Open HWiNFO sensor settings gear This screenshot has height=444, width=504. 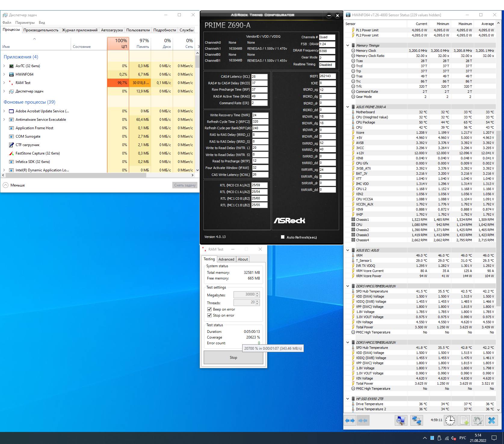point(478,421)
